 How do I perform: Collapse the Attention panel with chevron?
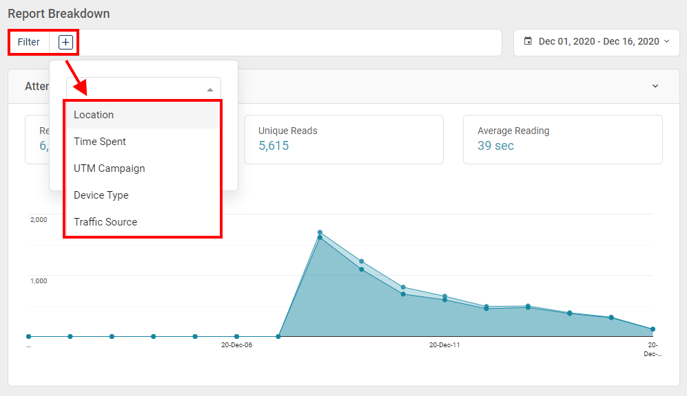tap(655, 86)
